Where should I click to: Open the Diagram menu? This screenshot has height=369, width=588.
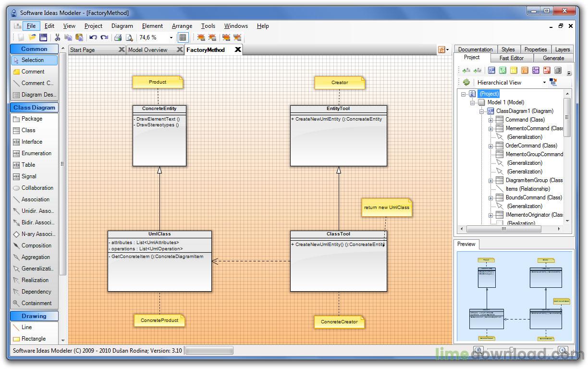122,26
